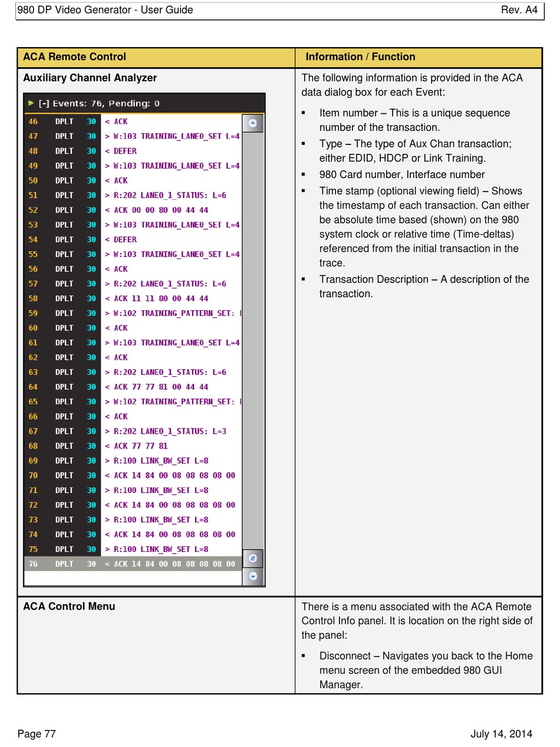This screenshot has width=560, height=747.
Task: Select event 75 R:100 LINK_BW_SET row
Action: (x=133, y=549)
